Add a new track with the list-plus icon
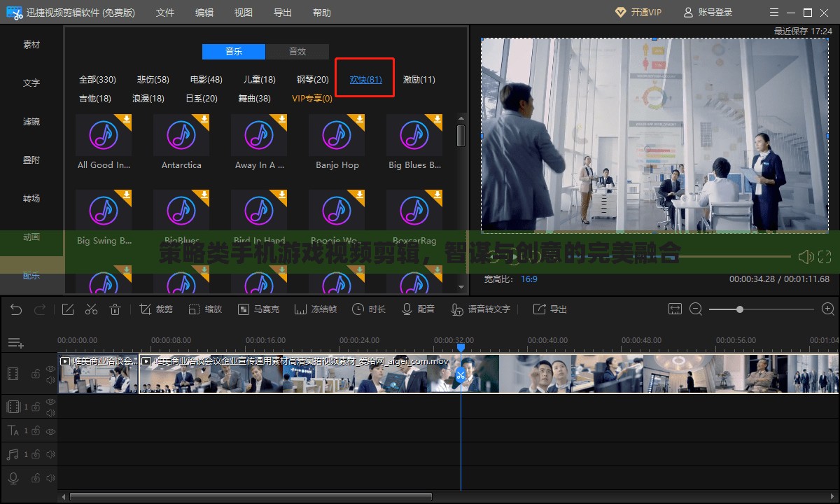The image size is (840, 504). (x=15, y=343)
